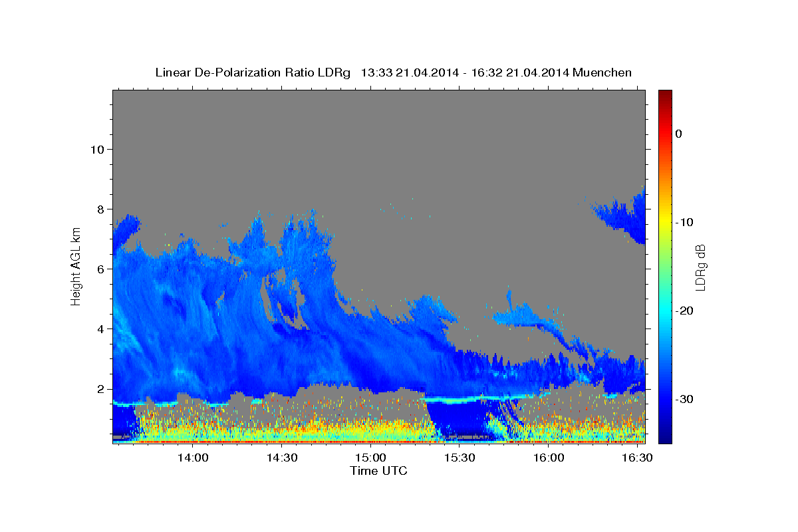
Task: Click the 'LDRg dB' colorbar label
Action: [700, 268]
